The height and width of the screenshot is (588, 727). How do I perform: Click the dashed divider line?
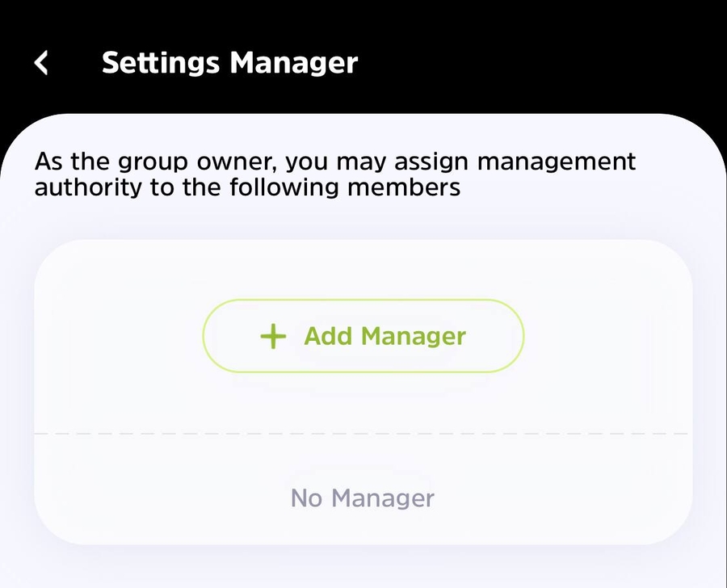click(363, 435)
